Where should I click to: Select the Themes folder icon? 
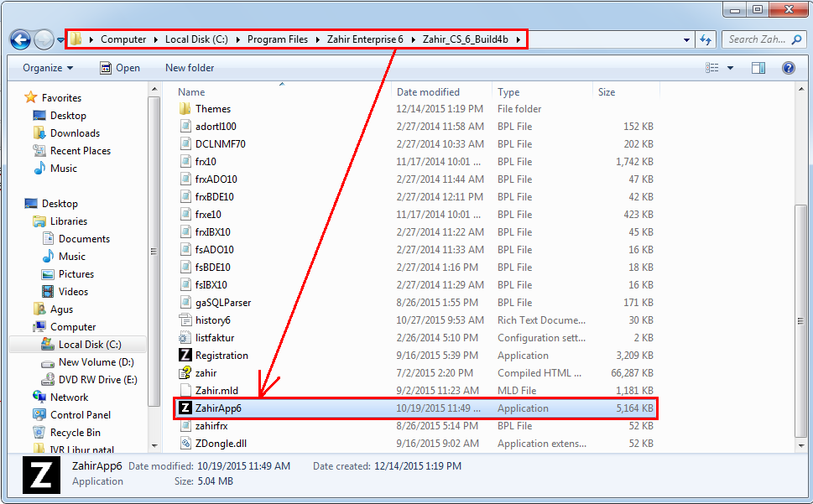(x=185, y=109)
